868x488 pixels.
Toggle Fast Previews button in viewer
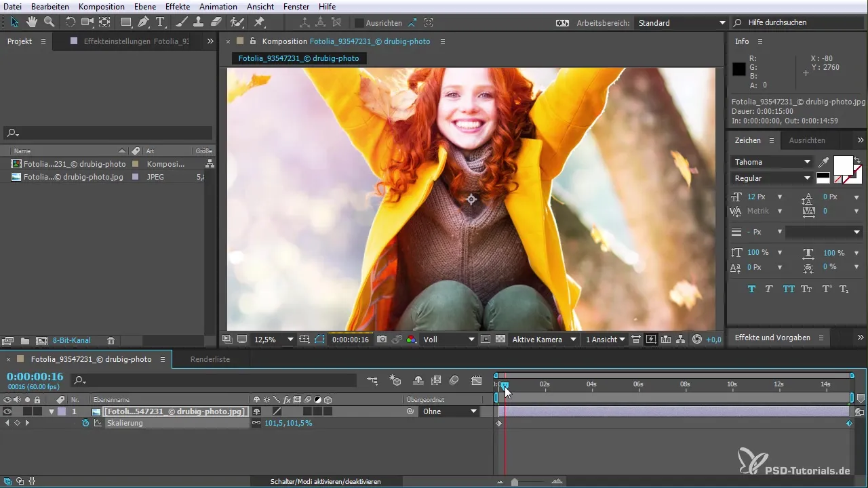651,340
